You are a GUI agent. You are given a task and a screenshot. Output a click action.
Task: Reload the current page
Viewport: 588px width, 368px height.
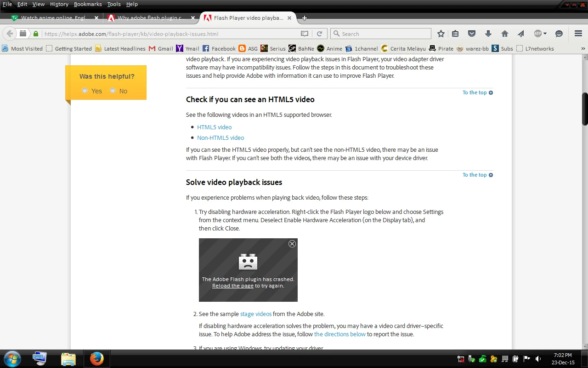tap(320, 34)
